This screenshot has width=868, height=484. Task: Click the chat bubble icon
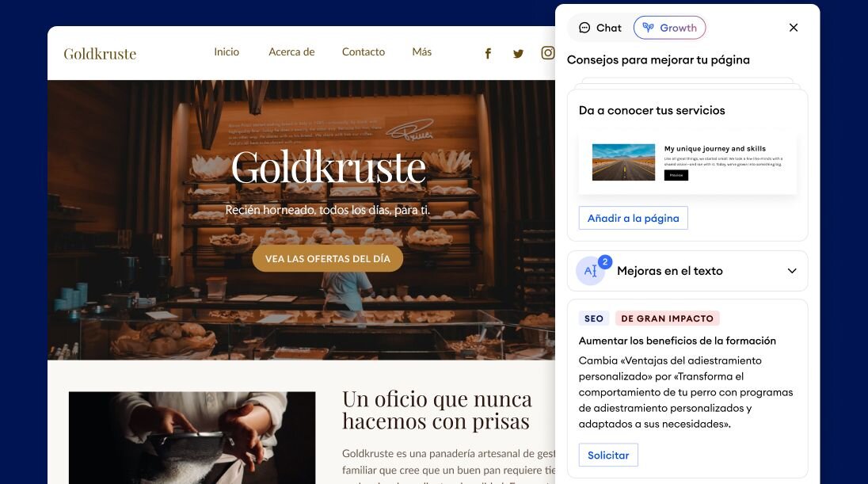[584, 28]
